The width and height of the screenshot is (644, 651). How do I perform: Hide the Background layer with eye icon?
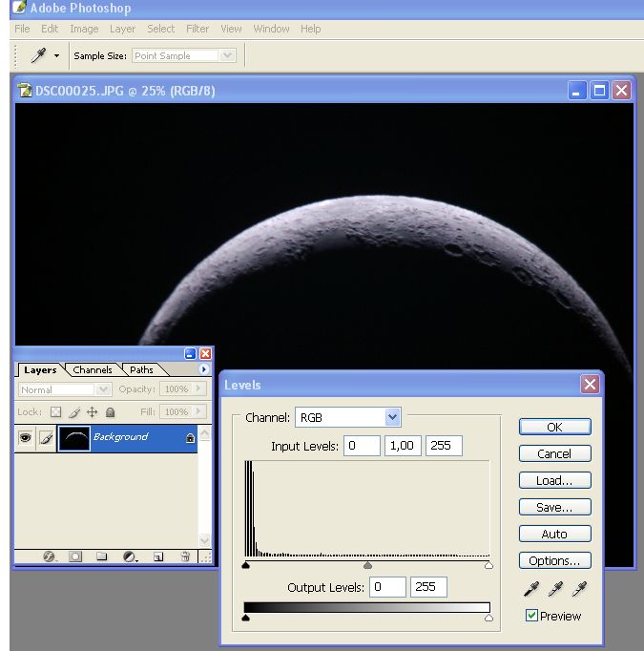pos(26,437)
